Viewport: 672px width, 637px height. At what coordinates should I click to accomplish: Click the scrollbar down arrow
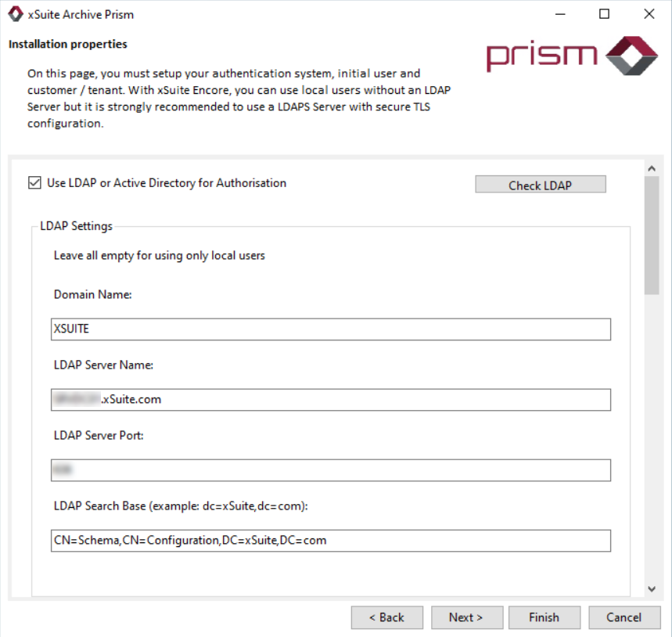(652, 588)
